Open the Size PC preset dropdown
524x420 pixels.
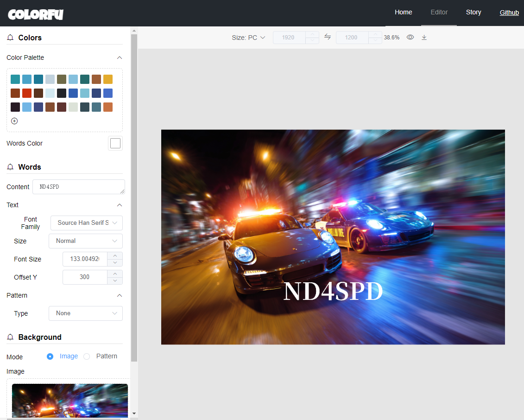(248, 38)
